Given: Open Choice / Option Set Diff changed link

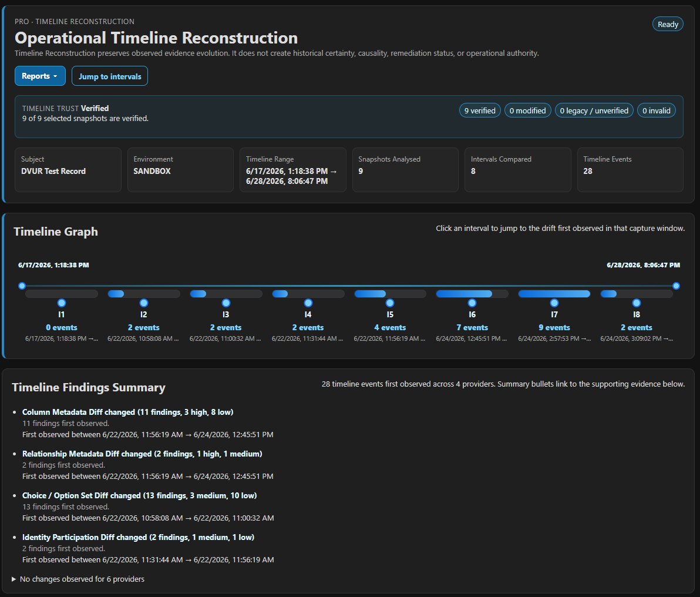Looking at the screenshot, I should tap(139, 495).
